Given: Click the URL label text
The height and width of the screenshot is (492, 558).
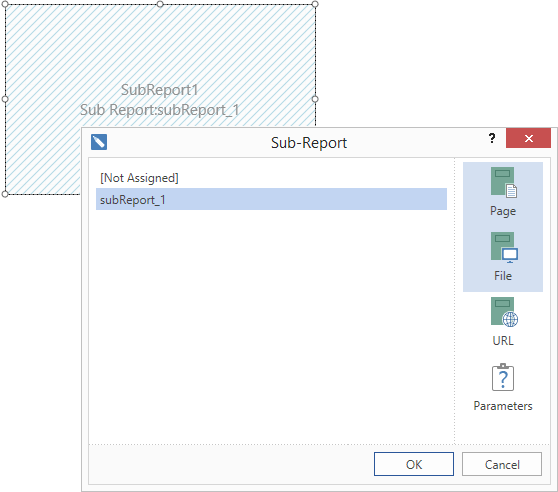Looking at the screenshot, I should (x=502, y=341).
